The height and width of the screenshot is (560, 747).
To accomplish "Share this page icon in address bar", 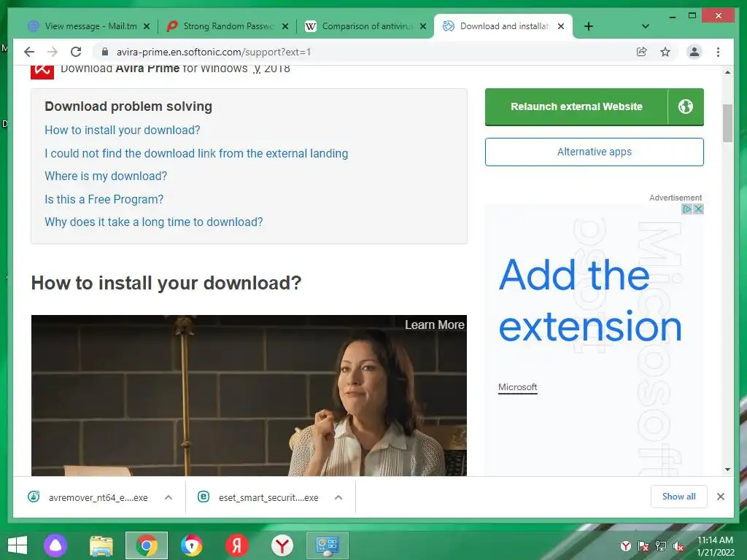I will coord(642,52).
